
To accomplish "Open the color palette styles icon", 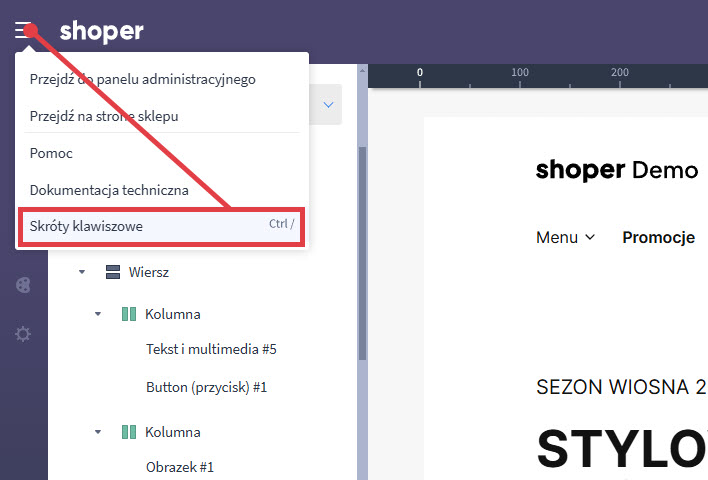I will click(x=23, y=285).
